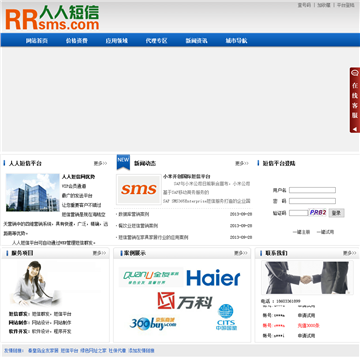Image resolution: width=360 pixels, height=360 pixels.
Task: Open the 网站首页 navigation item
Action: pos(37,41)
